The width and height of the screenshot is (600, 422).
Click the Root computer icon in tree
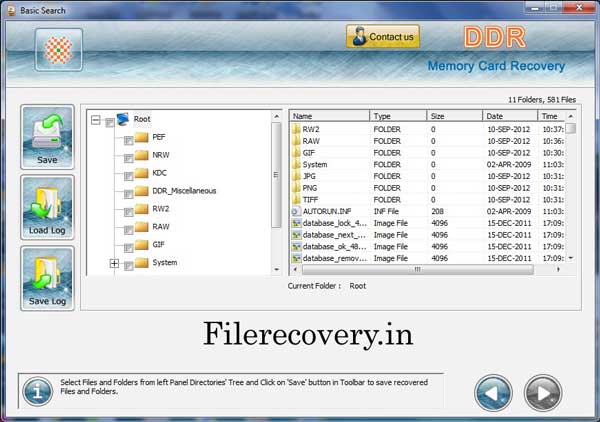click(x=123, y=119)
